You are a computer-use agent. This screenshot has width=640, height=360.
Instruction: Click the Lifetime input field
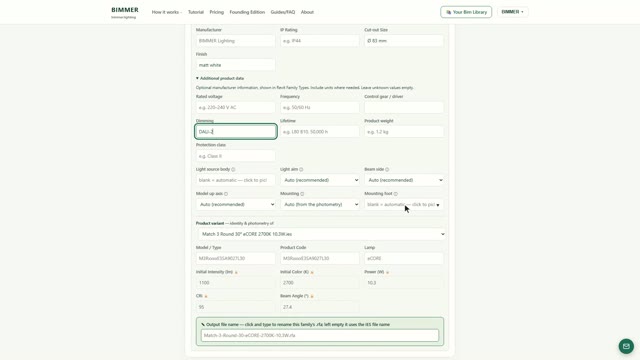coord(320,132)
